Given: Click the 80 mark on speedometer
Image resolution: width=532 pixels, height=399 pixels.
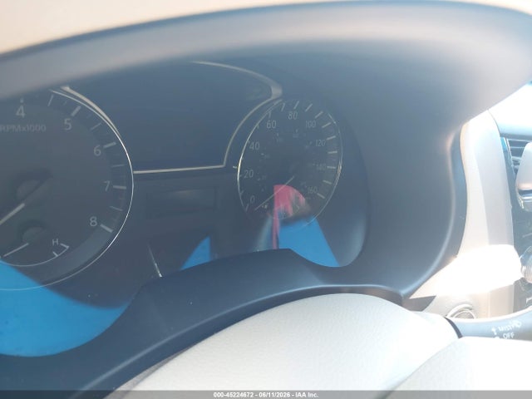Looking at the screenshot, I should click(293, 116).
